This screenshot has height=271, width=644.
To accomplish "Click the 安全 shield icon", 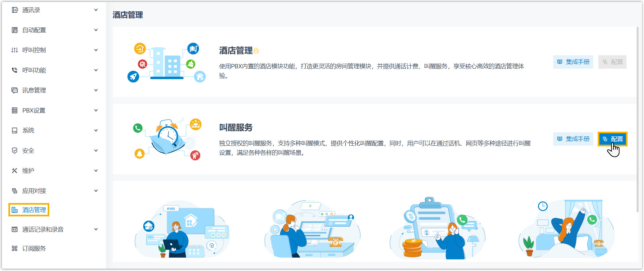I will 14,151.
